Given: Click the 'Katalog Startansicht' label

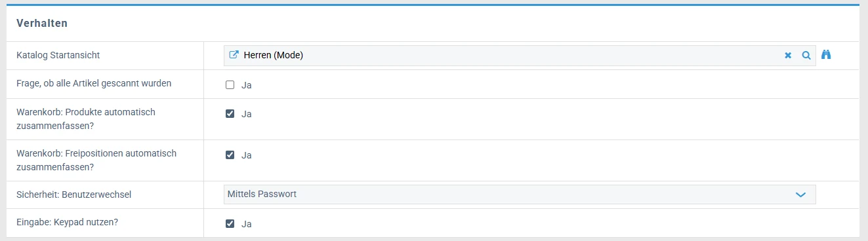Looking at the screenshot, I should 58,56.
